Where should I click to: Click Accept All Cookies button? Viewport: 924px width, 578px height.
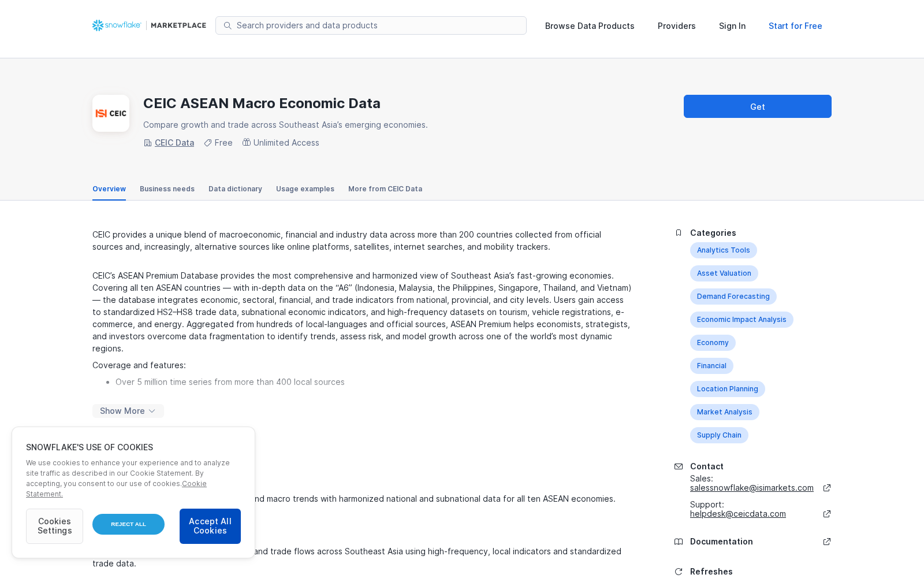210,526
